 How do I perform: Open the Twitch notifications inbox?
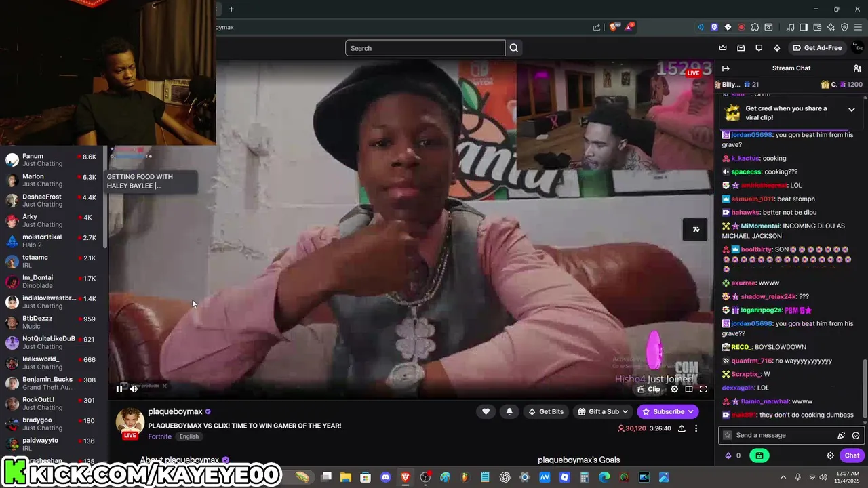[741, 48]
